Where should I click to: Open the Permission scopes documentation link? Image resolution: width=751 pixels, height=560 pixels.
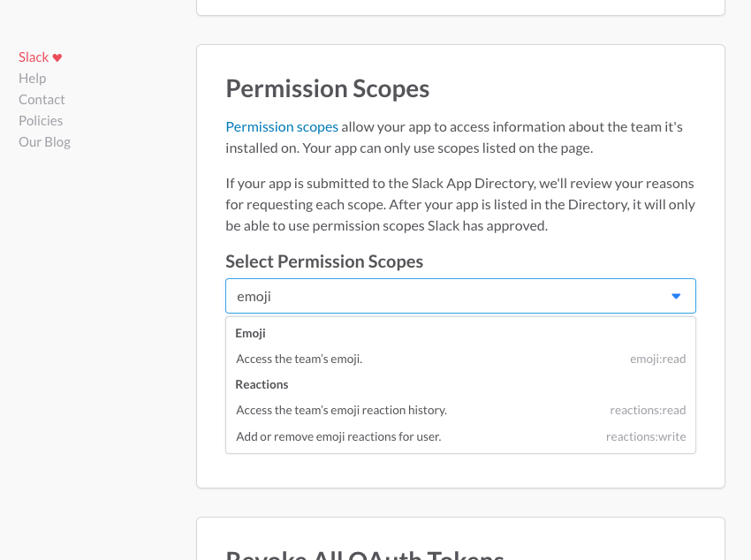coord(281,126)
